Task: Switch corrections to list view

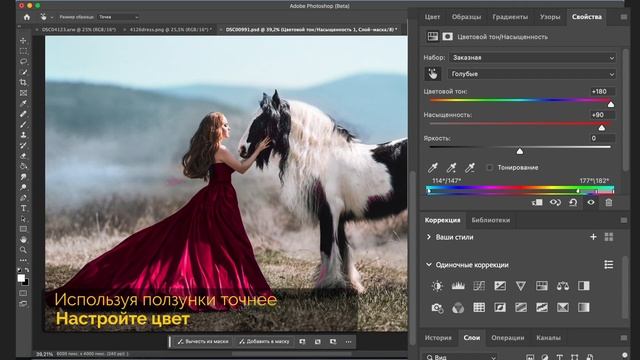Action: click(609, 265)
